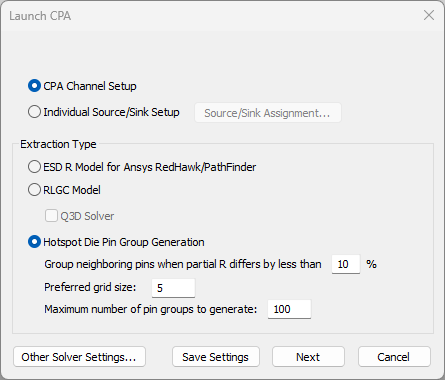Cancel the Launch CPA dialog
This screenshot has height=380, width=445.
coord(394,357)
